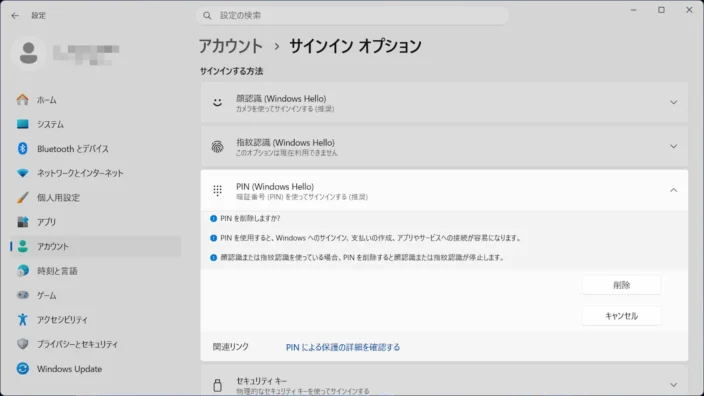Open Windows Update page
This screenshot has height=396, width=704.
(96, 369)
